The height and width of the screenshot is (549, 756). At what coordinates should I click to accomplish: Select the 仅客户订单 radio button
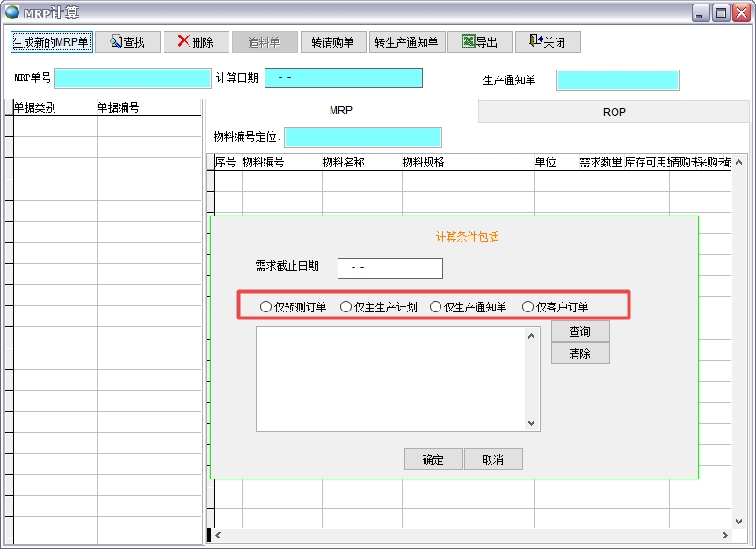click(527, 306)
